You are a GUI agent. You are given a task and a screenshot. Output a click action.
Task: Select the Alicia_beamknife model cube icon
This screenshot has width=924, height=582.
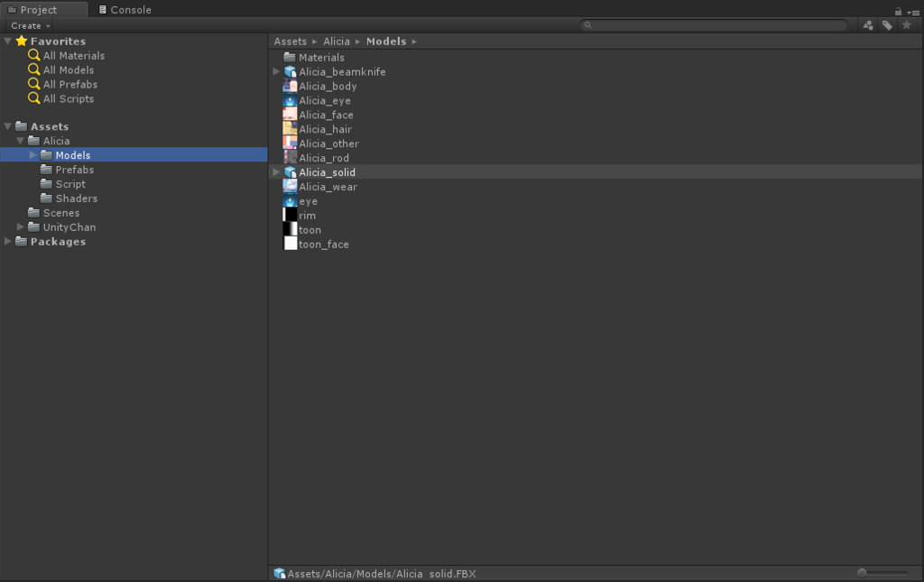(x=290, y=71)
